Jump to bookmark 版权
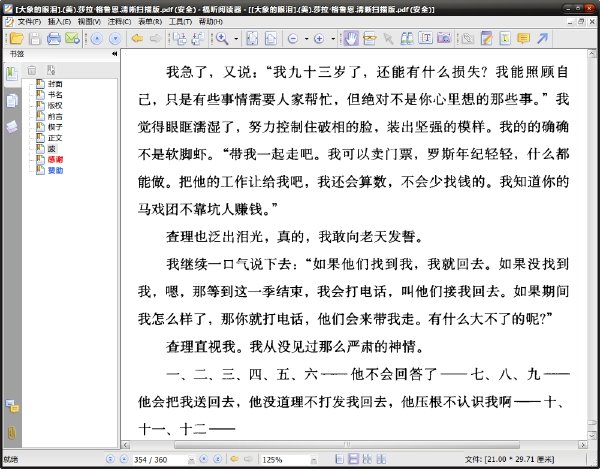 click(x=55, y=106)
